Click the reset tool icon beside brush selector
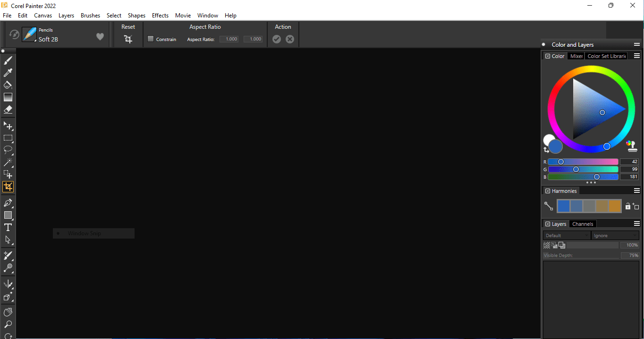 (14, 34)
